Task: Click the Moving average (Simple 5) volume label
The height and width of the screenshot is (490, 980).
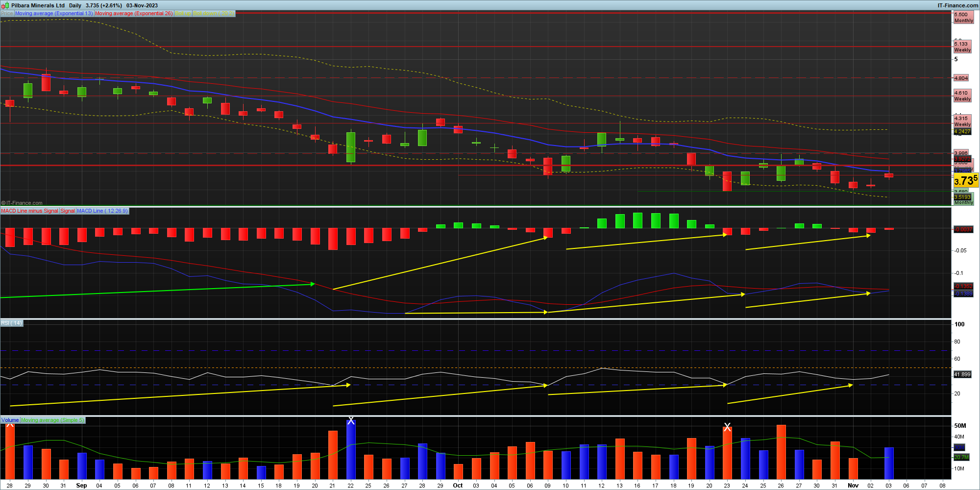Action: coord(52,420)
